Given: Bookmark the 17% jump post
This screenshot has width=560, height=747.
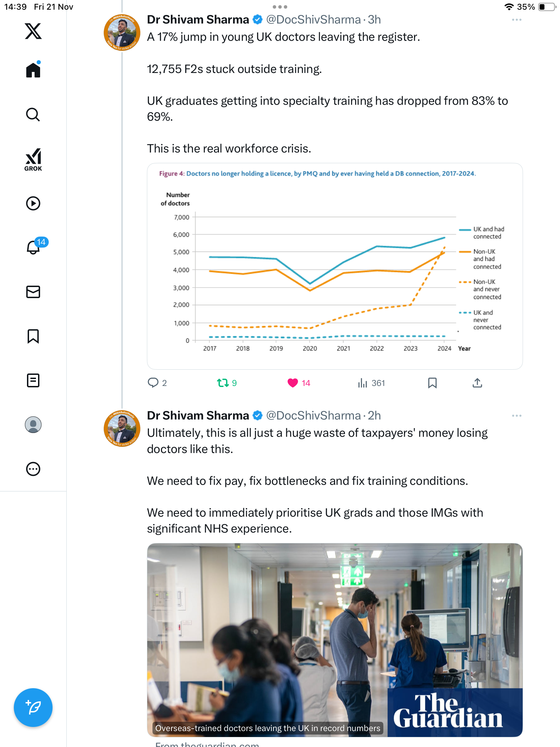Looking at the screenshot, I should [432, 383].
